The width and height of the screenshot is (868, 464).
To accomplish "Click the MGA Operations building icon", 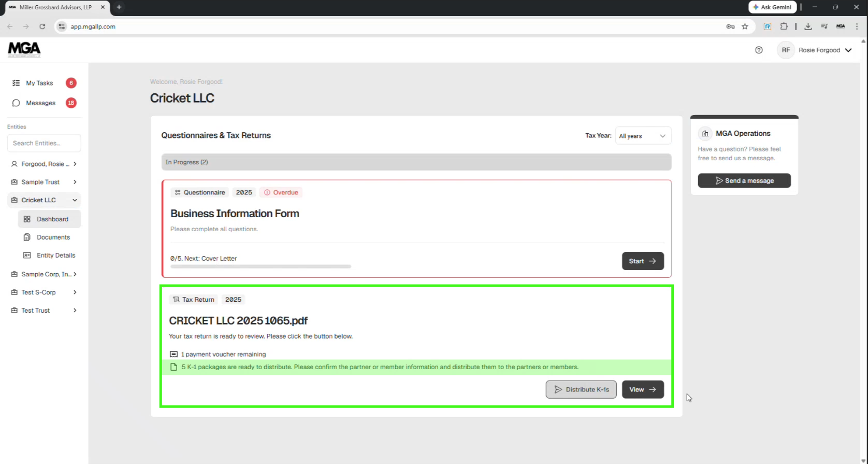I will [705, 134].
